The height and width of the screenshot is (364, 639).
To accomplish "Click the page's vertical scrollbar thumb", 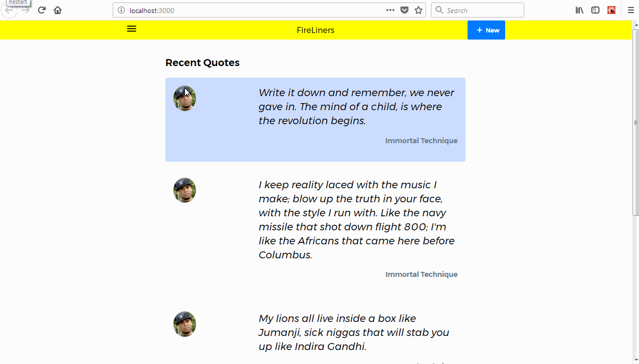I will point(636,122).
